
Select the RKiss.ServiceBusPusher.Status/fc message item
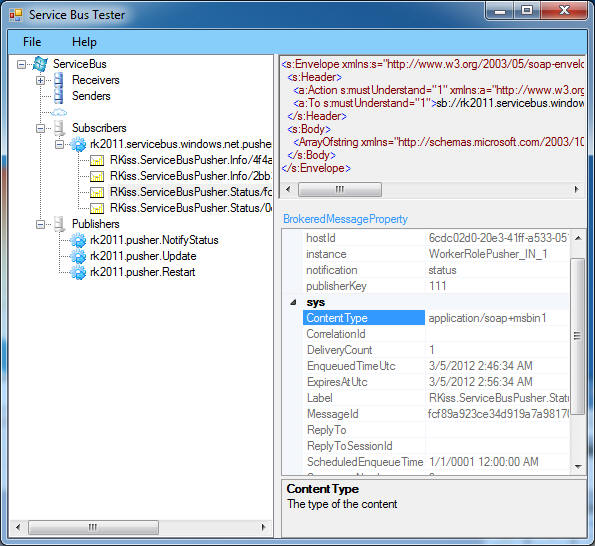(x=191, y=192)
